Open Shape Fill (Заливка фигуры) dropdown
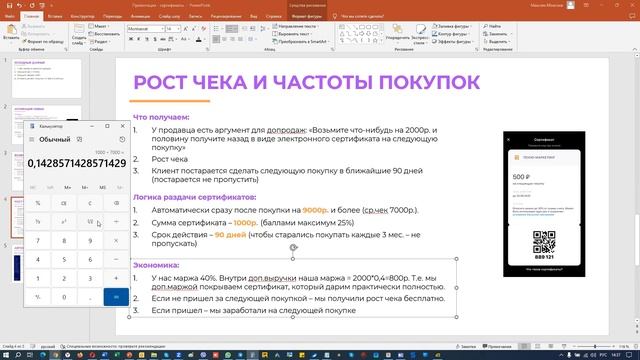 (452, 26)
